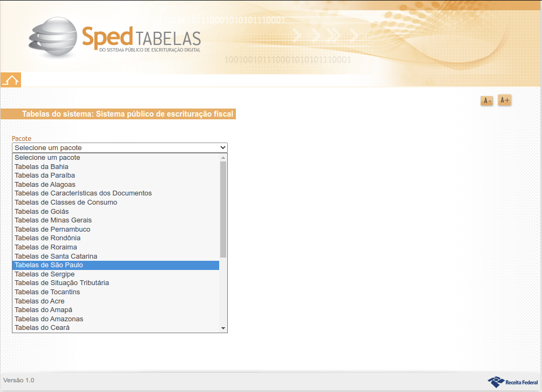Screen dimensions: 542x392
Task: Choose Tabelas de Minas Gerais option
Action: 116,220
